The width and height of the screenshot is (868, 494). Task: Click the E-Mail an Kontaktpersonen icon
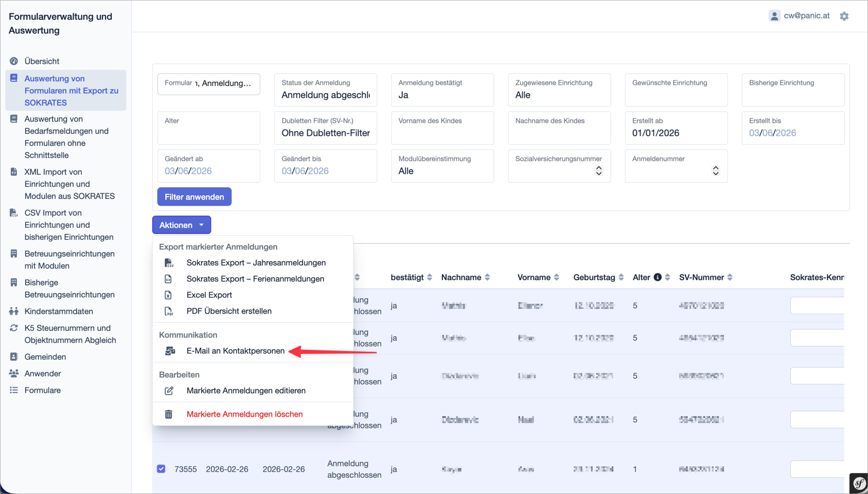[x=170, y=350]
